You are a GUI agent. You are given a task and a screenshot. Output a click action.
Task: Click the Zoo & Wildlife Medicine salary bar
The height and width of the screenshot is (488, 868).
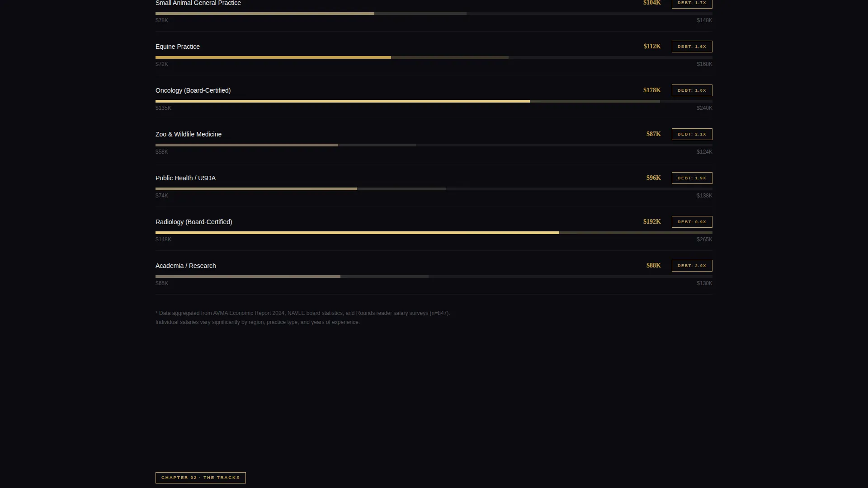(434, 145)
